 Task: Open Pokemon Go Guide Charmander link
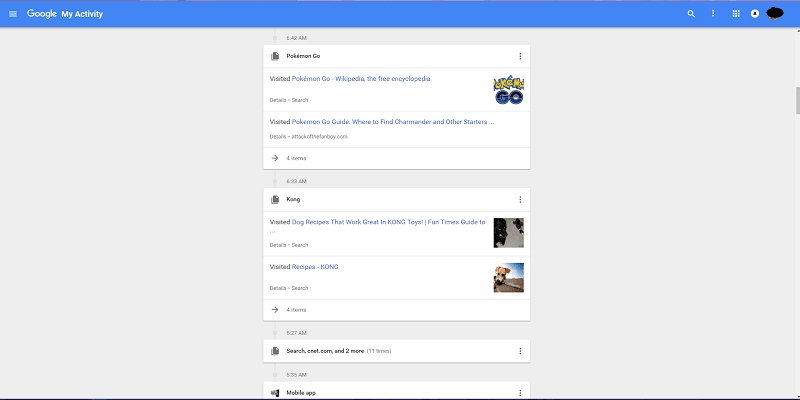tap(393, 122)
